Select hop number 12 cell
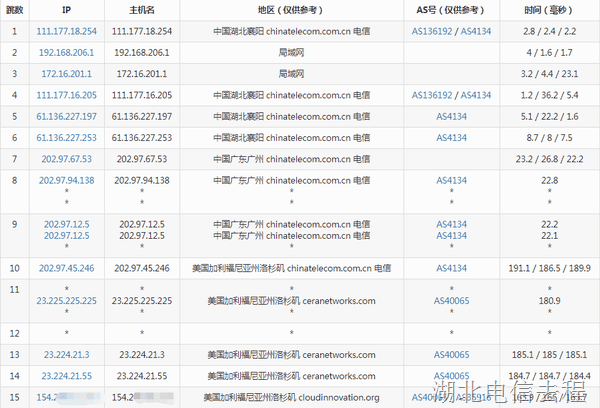 tap(15, 334)
